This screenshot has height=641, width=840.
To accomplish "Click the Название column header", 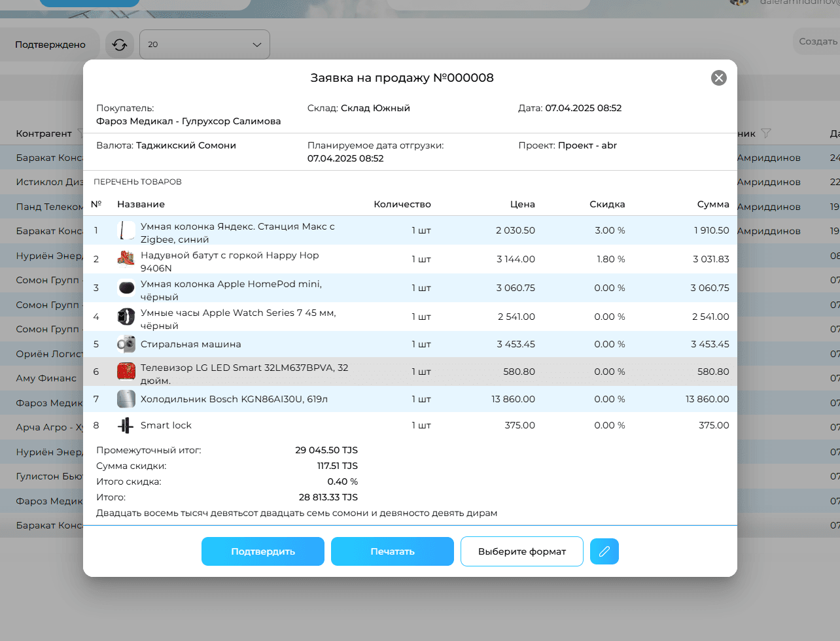I will click(141, 204).
